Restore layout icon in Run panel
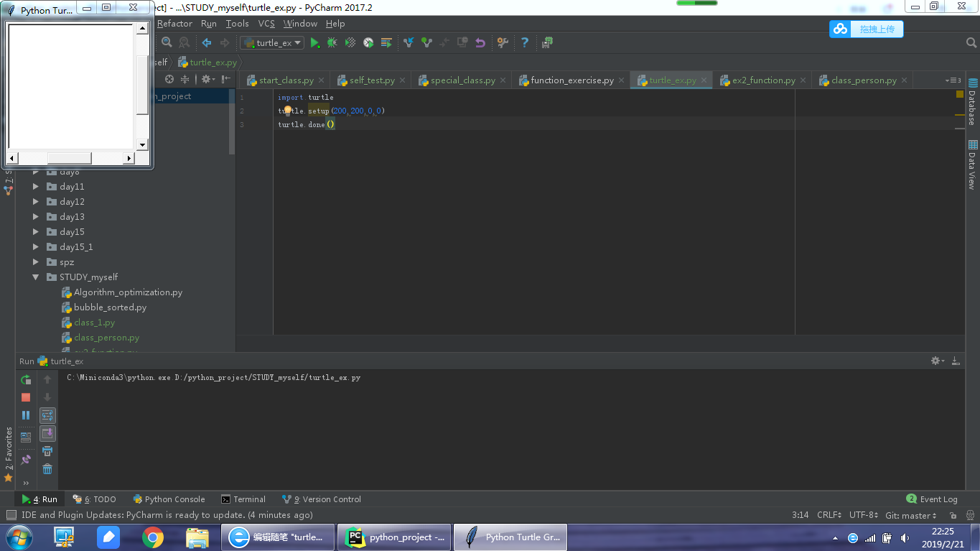 click(26, 436)
